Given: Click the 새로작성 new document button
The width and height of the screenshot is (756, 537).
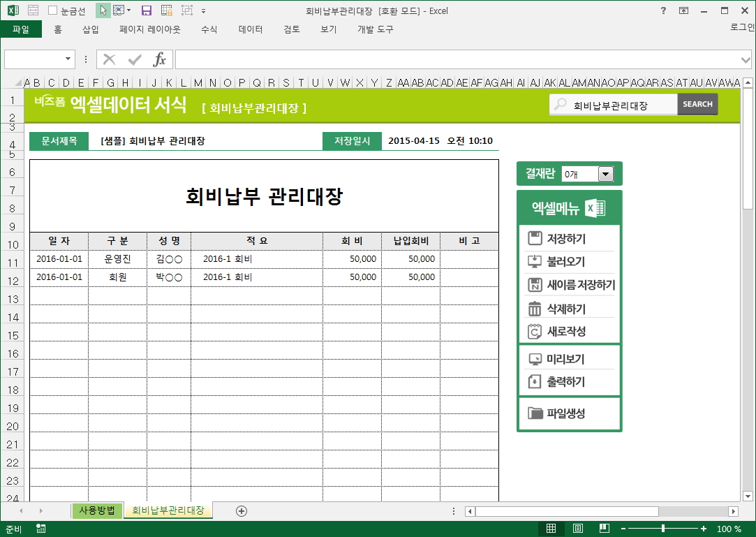Looking at the screenshot, I should pyautogui.click(x=569, y=332).
